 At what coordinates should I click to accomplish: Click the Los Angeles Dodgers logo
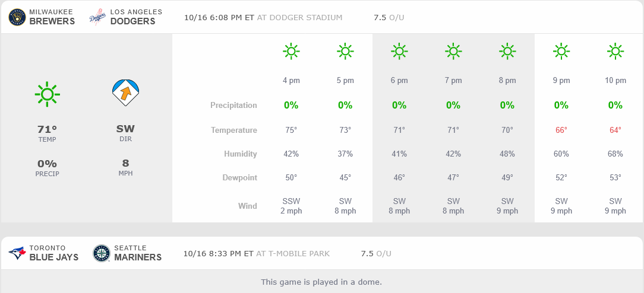tap(97, 17)
